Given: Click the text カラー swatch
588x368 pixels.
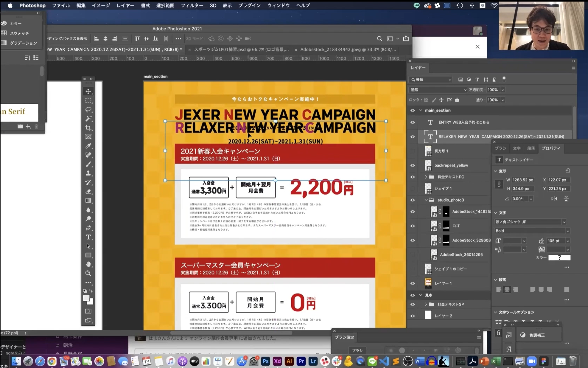Looking at the screenshot, I should 559,257.
